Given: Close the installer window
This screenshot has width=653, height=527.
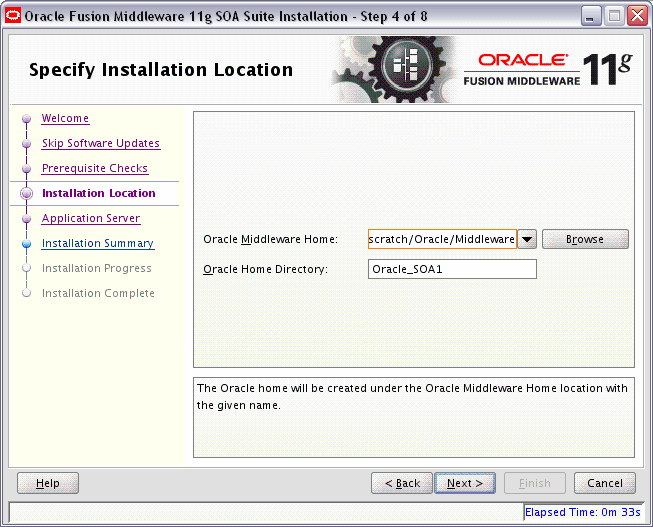Looking at the screenshot, I should 638,16.
